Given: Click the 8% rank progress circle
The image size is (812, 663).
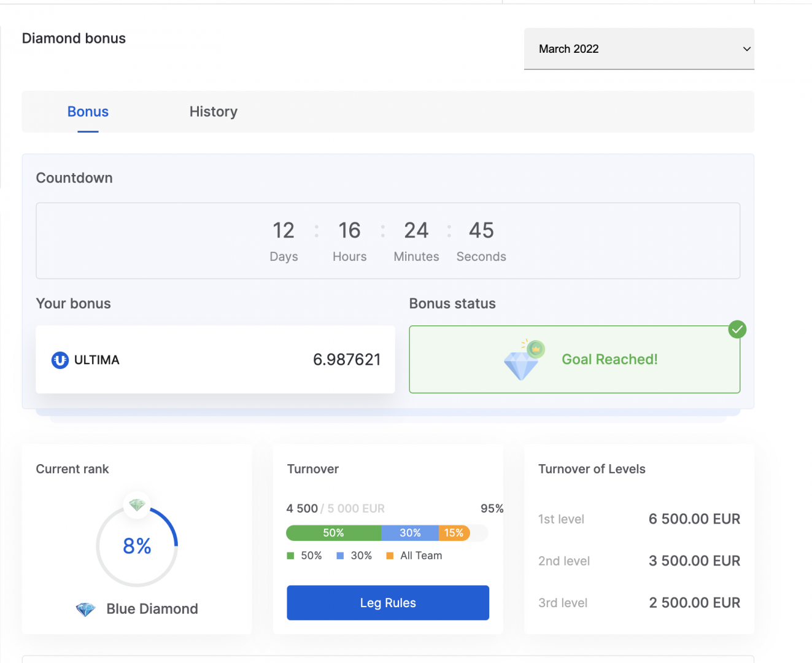Looking at the screenshot, I should coord(137,546).
